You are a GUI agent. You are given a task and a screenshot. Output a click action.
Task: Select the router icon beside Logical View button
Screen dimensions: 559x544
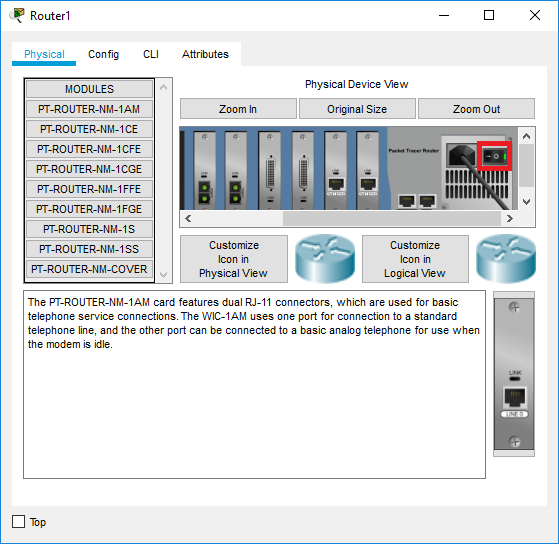(506, 259)
